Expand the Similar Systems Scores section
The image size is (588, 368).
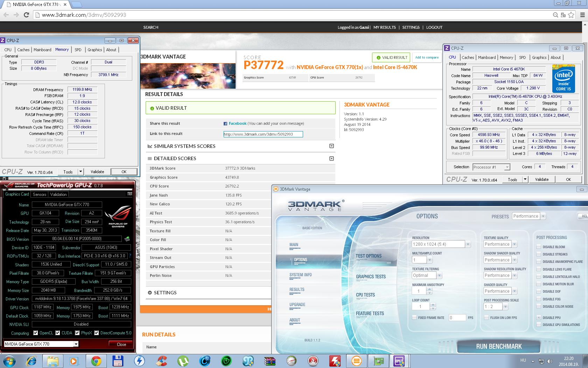pos(331,146)
